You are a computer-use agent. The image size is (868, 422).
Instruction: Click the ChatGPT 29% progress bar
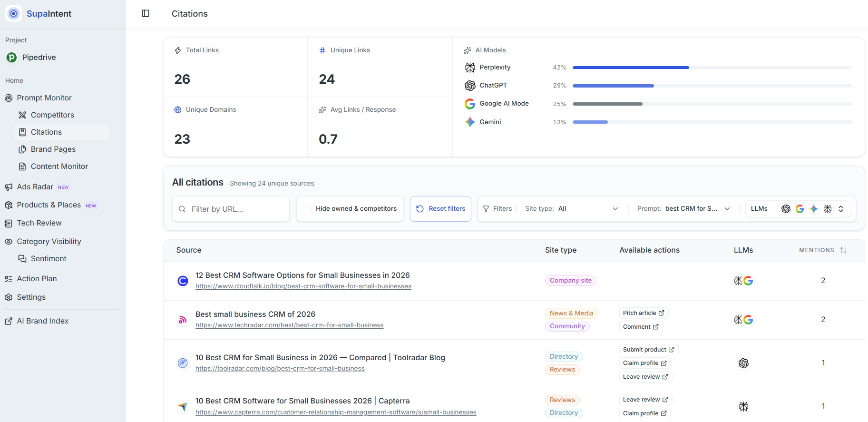click(x=712, y=86)
